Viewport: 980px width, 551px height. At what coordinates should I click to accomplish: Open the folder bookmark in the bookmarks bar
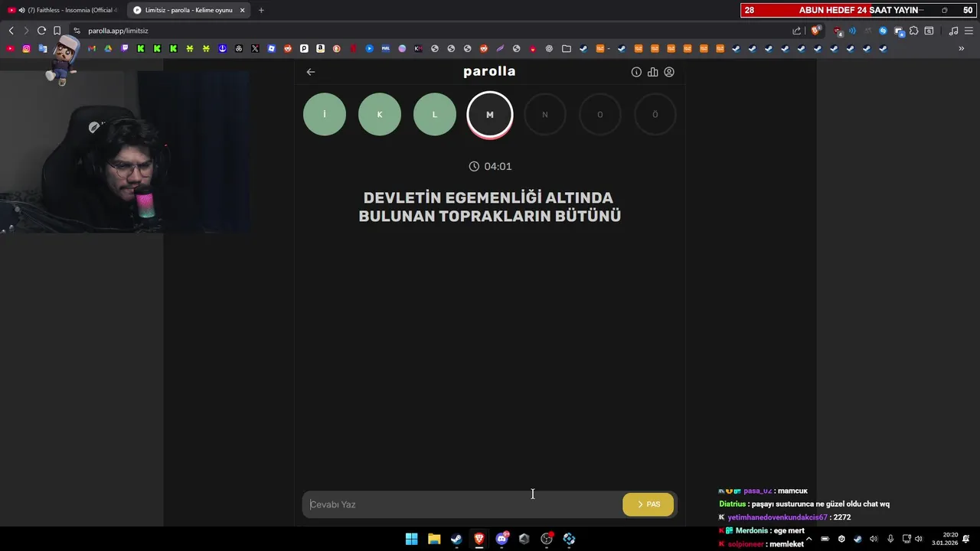click(x=567, y=48)
